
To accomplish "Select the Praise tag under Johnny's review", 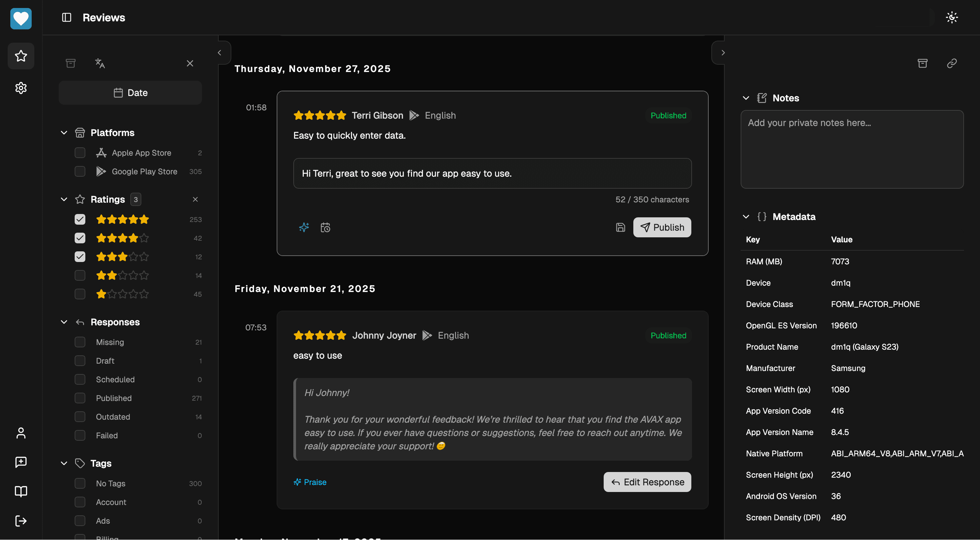I will coord(310,482).
